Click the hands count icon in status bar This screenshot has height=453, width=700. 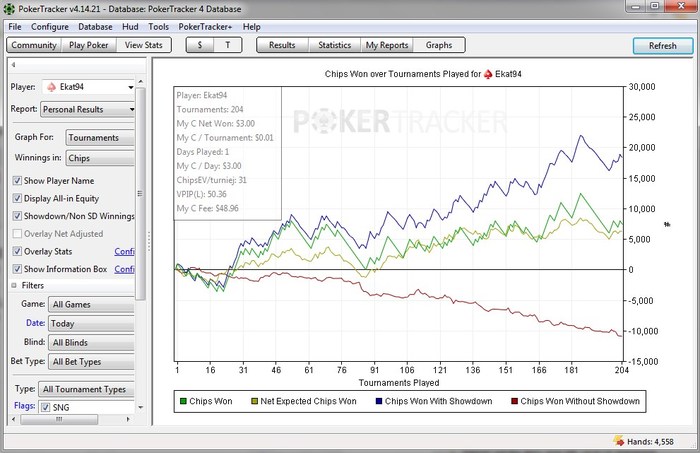point(619,441)
